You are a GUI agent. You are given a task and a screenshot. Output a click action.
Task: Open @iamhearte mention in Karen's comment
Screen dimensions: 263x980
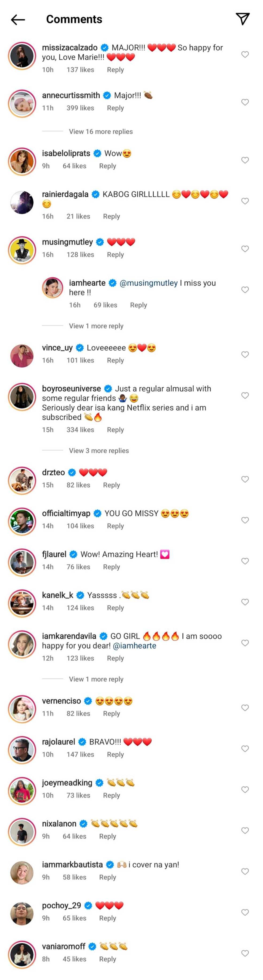point(135,646)
